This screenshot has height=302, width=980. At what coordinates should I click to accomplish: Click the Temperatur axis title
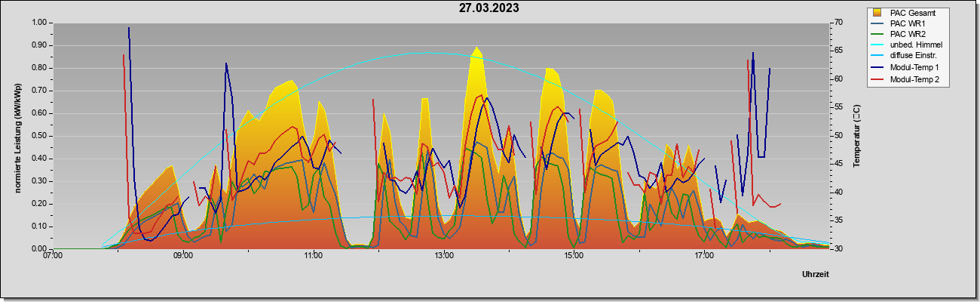(856, 136)
